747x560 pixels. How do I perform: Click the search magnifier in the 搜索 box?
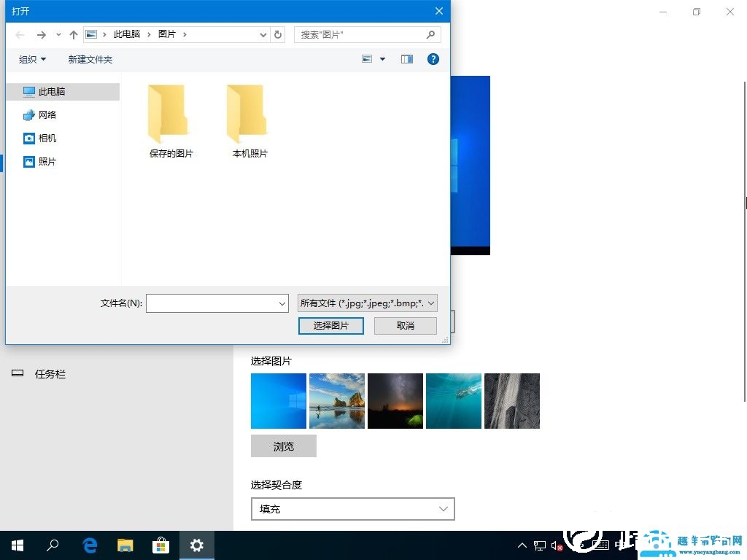[430, 34]
